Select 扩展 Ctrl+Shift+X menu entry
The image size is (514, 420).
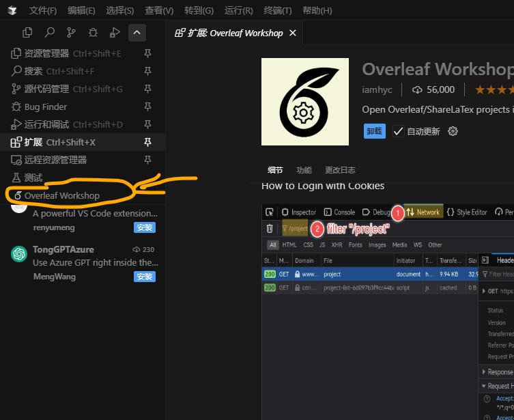[x=83, y=142]
